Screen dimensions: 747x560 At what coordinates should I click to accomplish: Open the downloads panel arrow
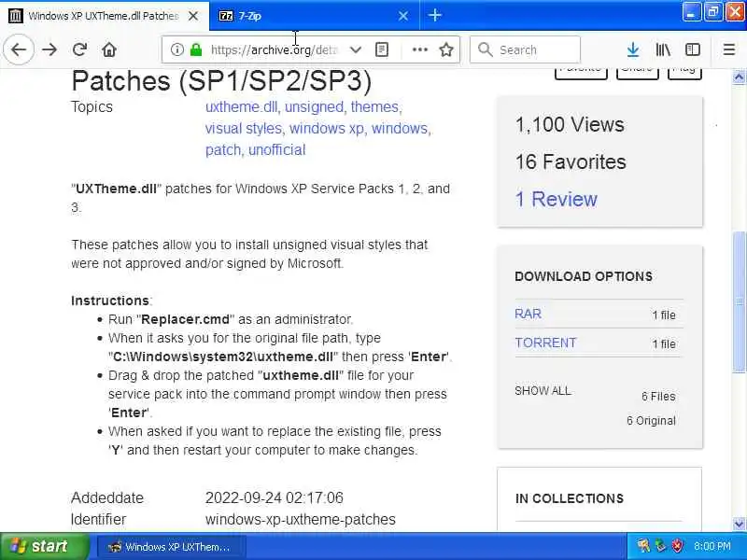[633, 49]
